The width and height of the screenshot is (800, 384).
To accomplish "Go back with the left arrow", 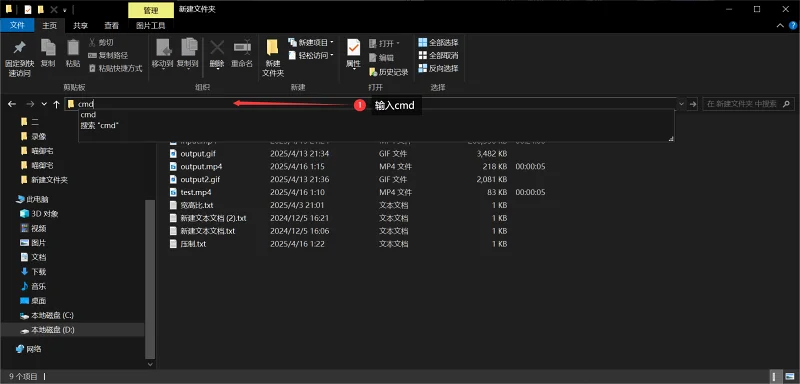I will (x=12, y=104).
